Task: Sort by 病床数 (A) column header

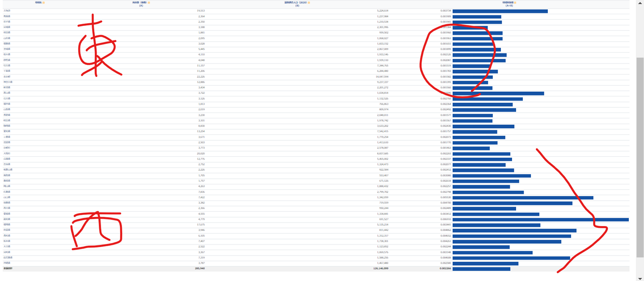Action: pos(140,3)
